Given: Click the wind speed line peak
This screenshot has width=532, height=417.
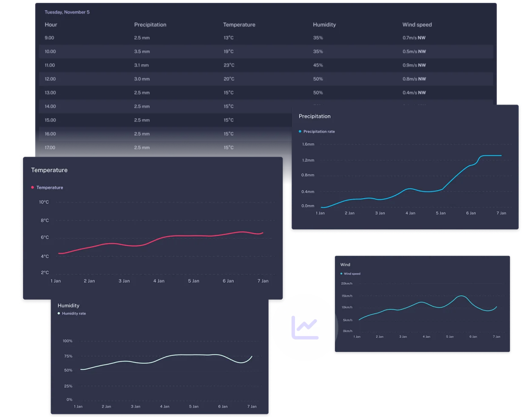Looking at the screenshot, I should click(461, 296).
